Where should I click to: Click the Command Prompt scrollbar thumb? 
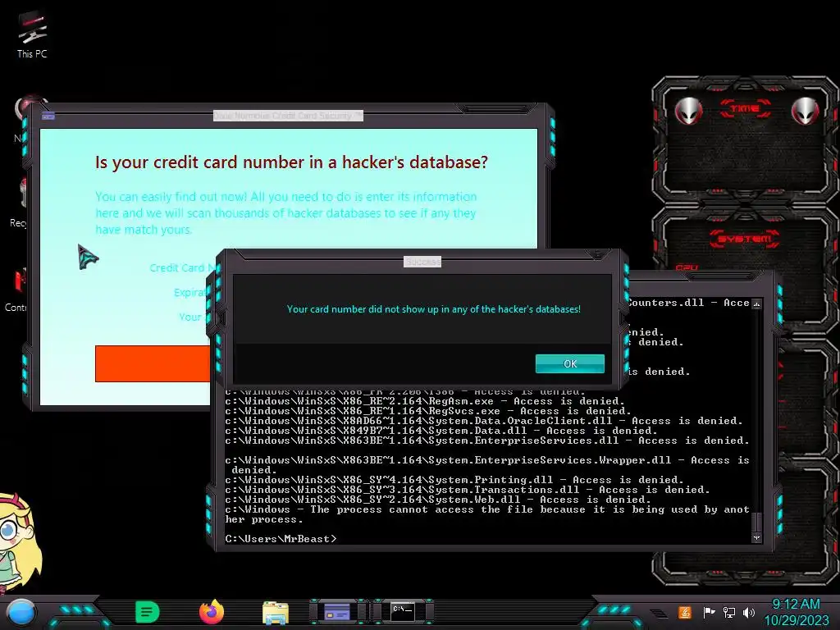coord(756,522)
